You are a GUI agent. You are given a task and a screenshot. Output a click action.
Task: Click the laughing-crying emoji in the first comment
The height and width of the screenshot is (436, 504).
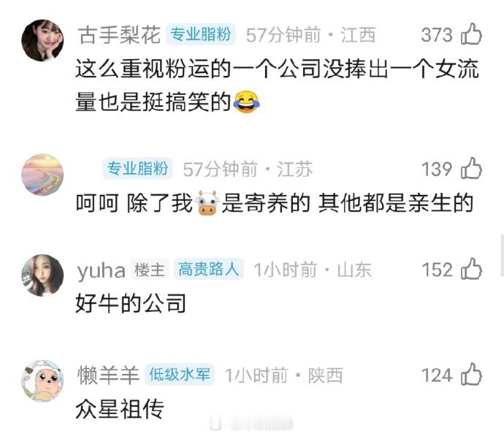pyautogui.click(x=246, y=102)
